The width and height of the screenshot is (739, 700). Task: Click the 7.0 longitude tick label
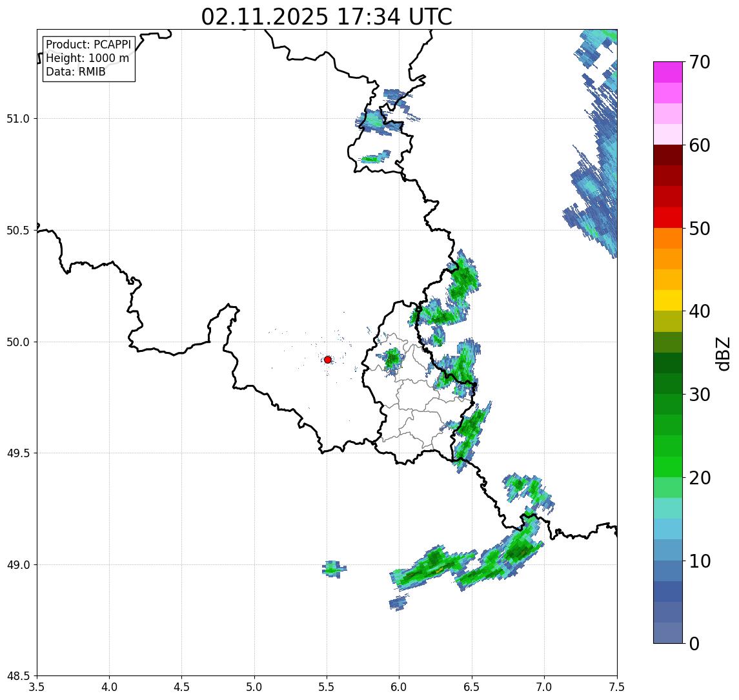pos(544,686)
